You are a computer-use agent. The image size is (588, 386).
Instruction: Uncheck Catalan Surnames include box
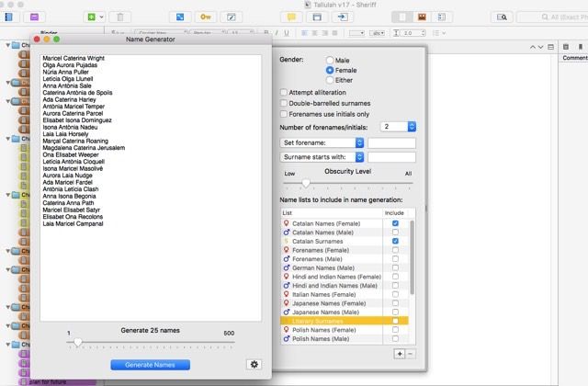pos(395,241)
